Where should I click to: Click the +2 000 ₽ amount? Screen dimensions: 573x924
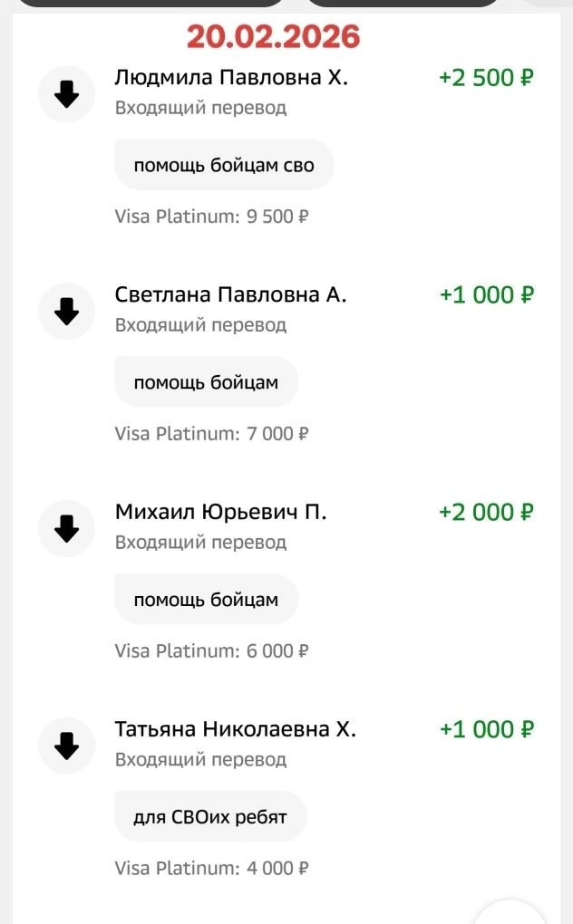coord(486,512)
